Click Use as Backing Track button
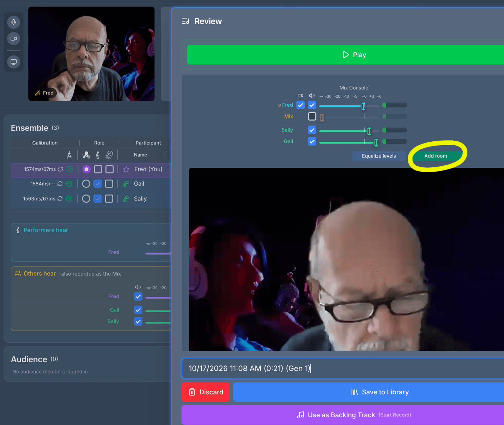The height and width of the screenshot is (425, 504). 343,415
